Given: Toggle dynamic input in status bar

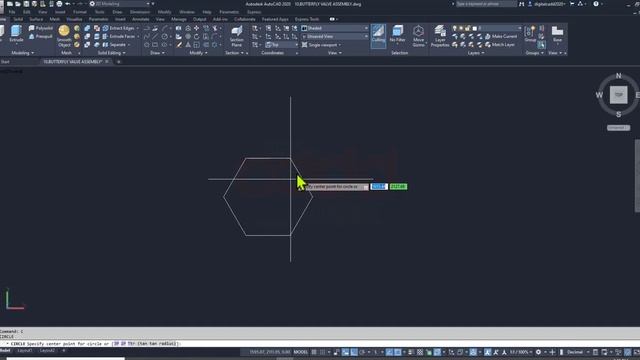Looking at the screenshot, I should click(x=345, y=352).
